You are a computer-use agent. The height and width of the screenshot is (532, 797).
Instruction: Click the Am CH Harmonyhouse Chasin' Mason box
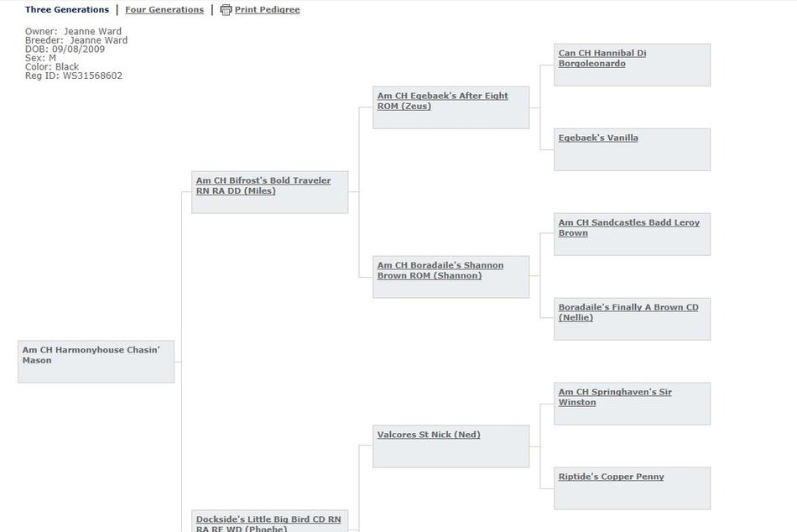tap(96, 362)
